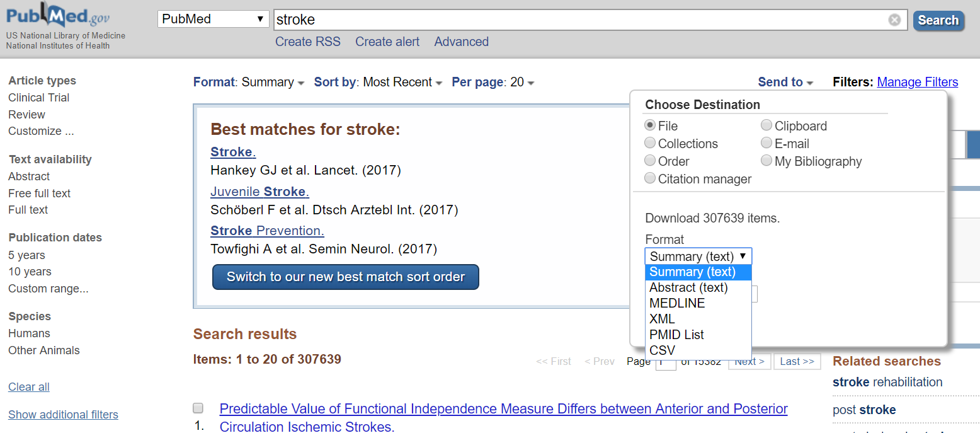
Task: Open the Advanced search link
Action: tap(461, 42)
